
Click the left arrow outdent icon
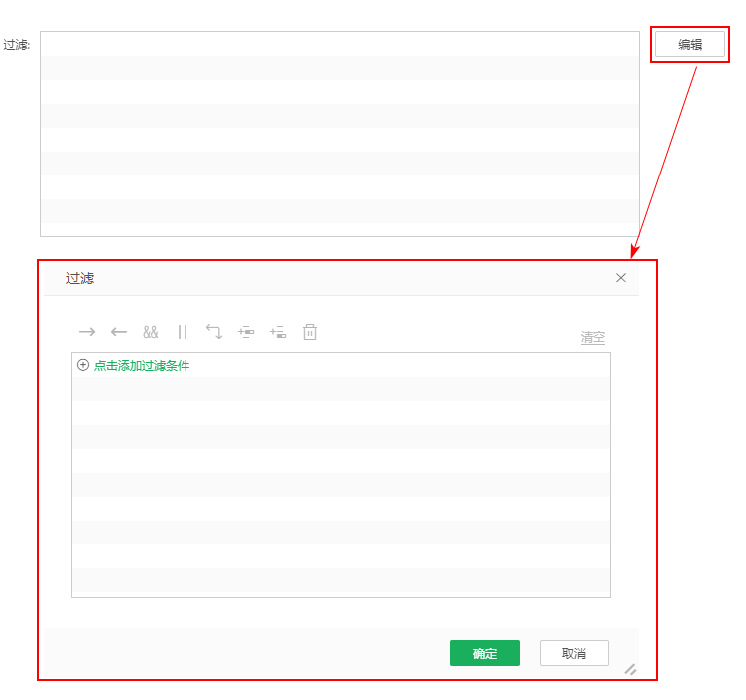tap(119, 332)
